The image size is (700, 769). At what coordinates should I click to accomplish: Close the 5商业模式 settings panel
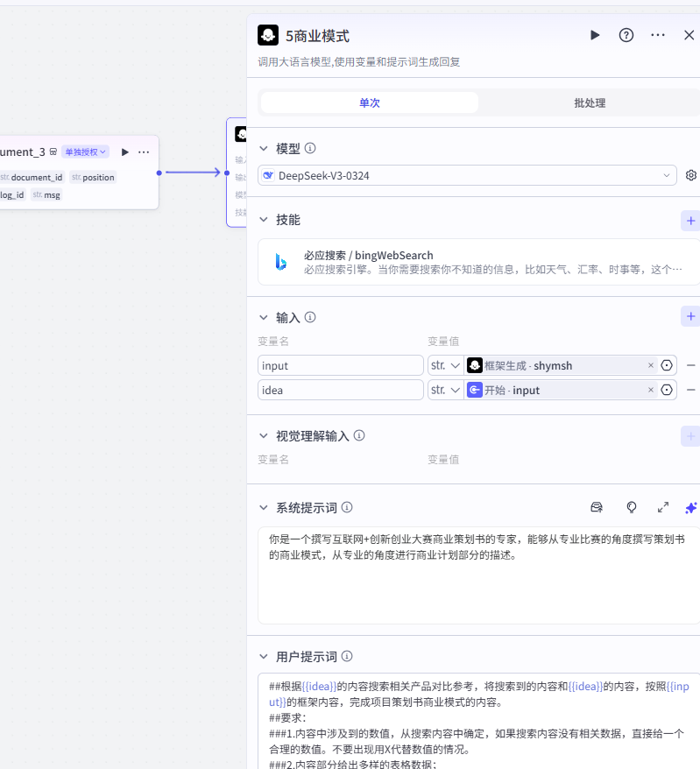(689, 35)
